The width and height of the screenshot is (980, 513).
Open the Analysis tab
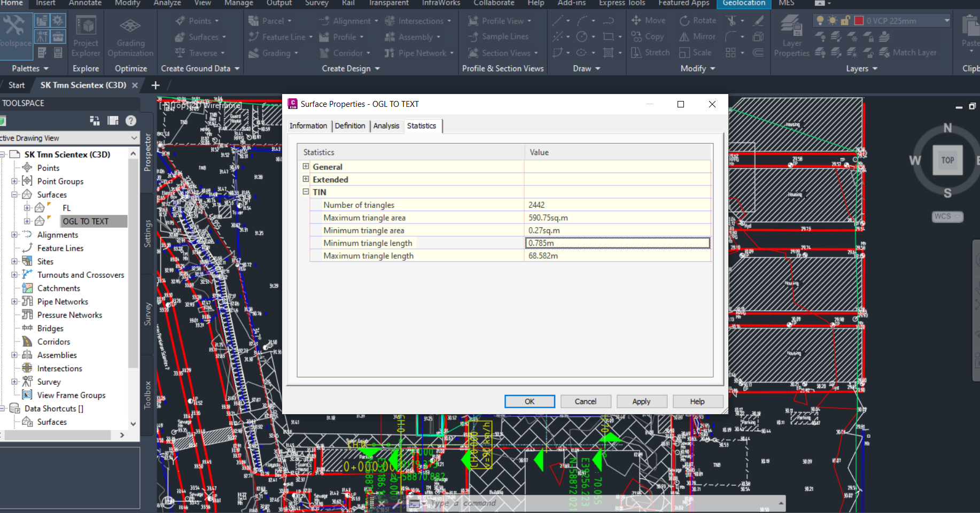pos(386,126)
